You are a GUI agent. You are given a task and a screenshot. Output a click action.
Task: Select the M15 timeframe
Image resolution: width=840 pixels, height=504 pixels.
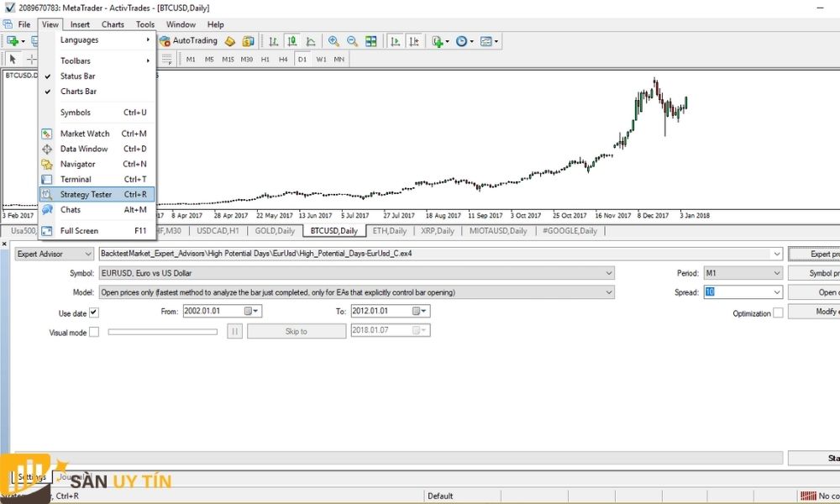228,60
